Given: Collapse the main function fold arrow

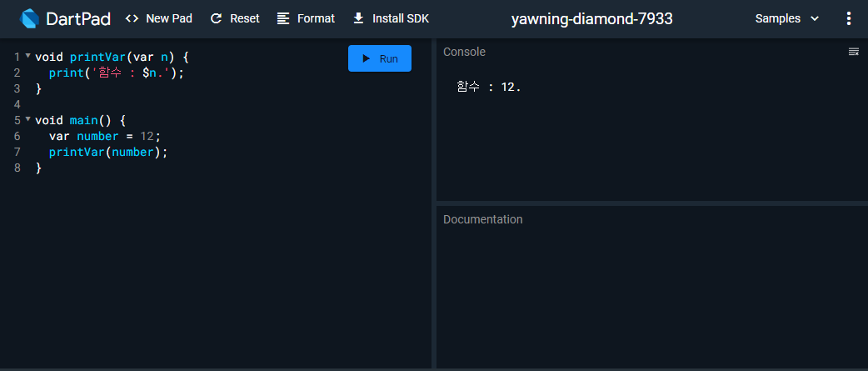Looking at the screenshot, I should [27, 119].
